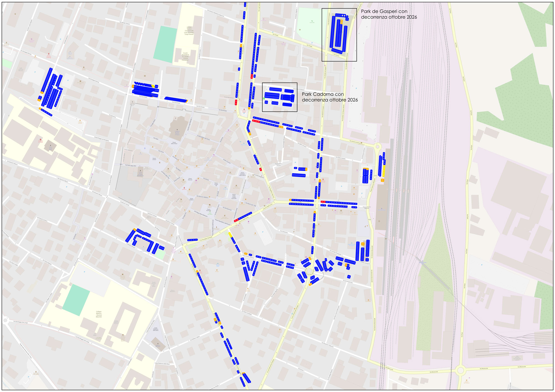Click the Piazza Mercato label
The width and height of the screenshot is (555, 392).
pos(190,179)
